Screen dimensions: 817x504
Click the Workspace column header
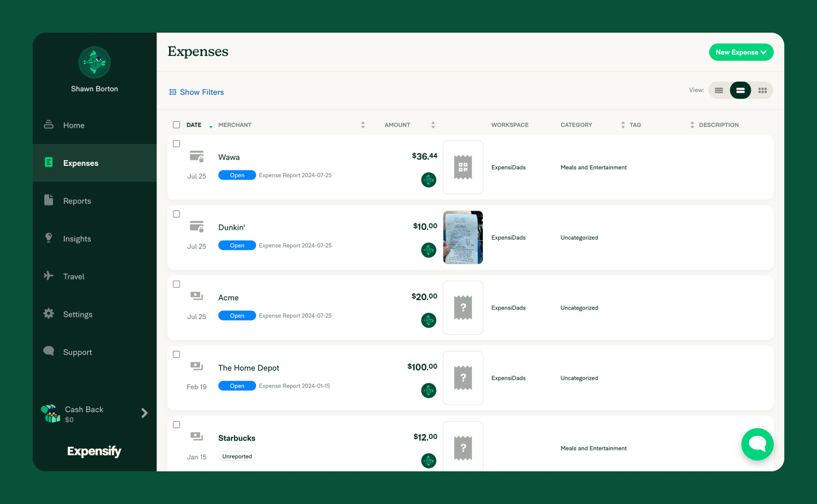(x=510, y=125)
